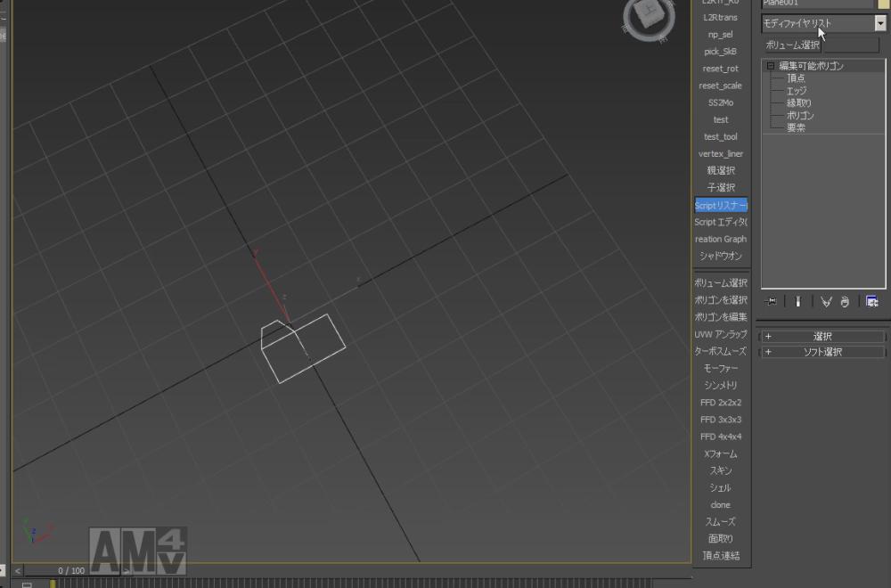
Task: Expand the 選択 rollout
Action: coord(822,337)
